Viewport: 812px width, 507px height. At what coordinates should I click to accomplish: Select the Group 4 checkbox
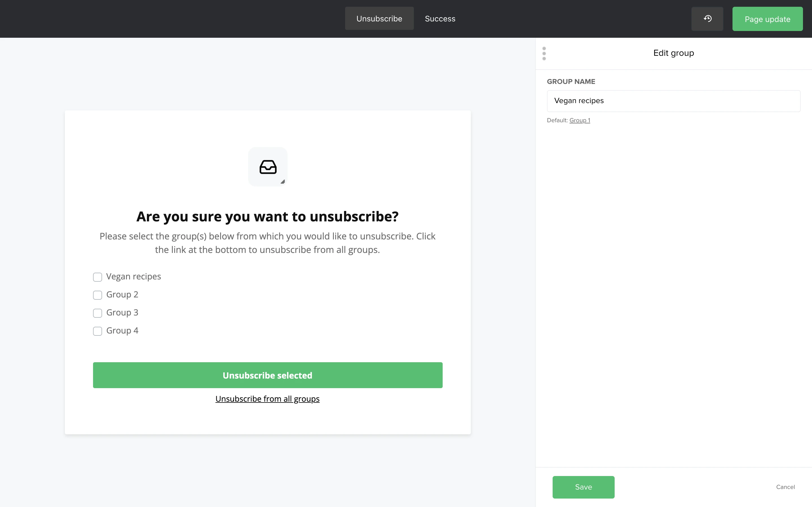(x=97, y=331)
